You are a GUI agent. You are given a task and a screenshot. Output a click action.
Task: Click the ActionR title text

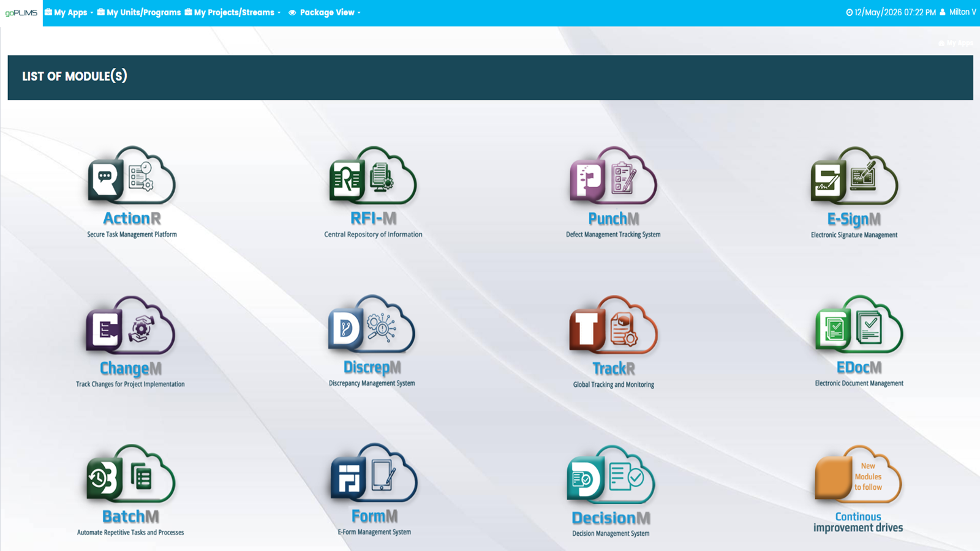tap(132, 219)
